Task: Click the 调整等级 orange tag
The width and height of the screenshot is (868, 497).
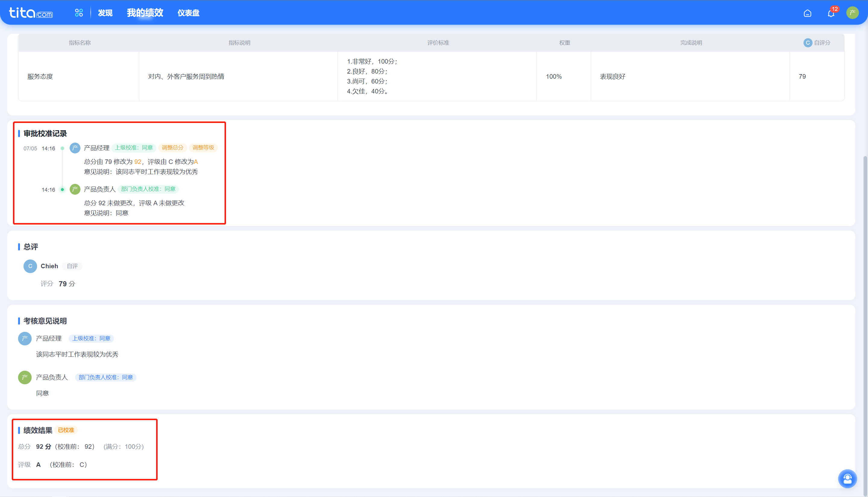Action: pyautogui.click(x=203, y=148)
